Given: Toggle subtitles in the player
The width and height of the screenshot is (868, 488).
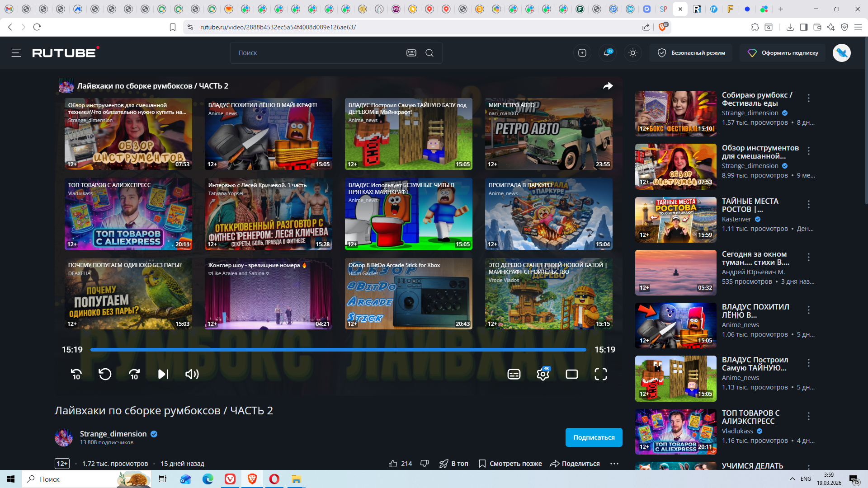Looking at the screenshot, I should click(514, 374).
